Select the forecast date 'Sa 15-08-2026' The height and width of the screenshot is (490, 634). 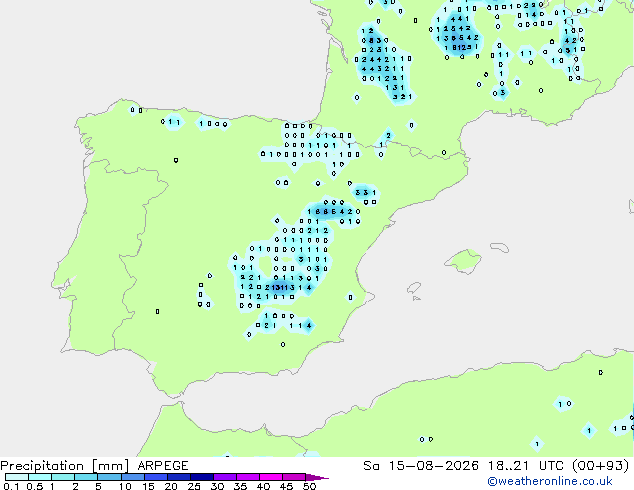(x=421, y=466)
